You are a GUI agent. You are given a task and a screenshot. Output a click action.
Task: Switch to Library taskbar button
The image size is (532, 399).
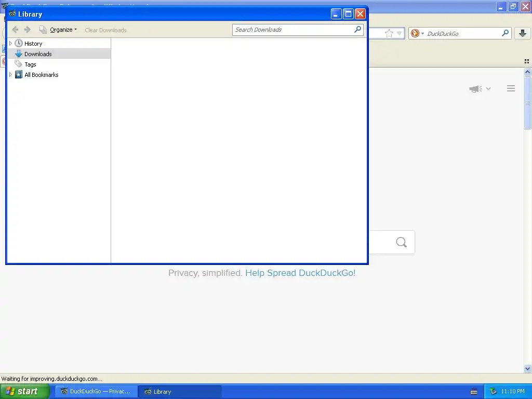(x=180, y=391)
